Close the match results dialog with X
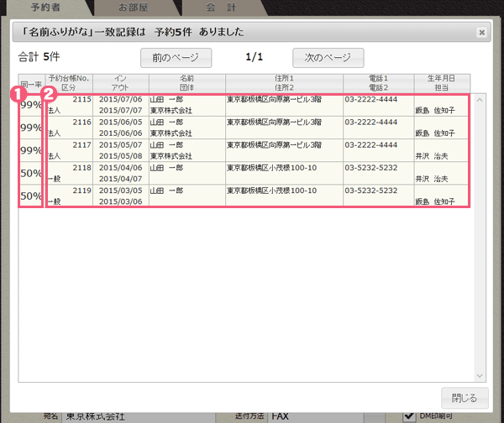Image resolution: width=504 pixels, height=423 pixels. (x=481, y=32)
